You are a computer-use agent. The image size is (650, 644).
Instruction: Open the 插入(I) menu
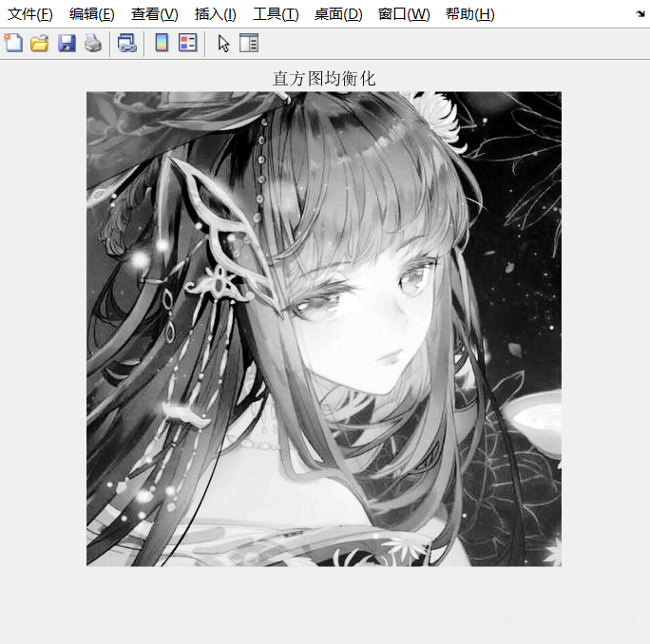tap(215, 14)
